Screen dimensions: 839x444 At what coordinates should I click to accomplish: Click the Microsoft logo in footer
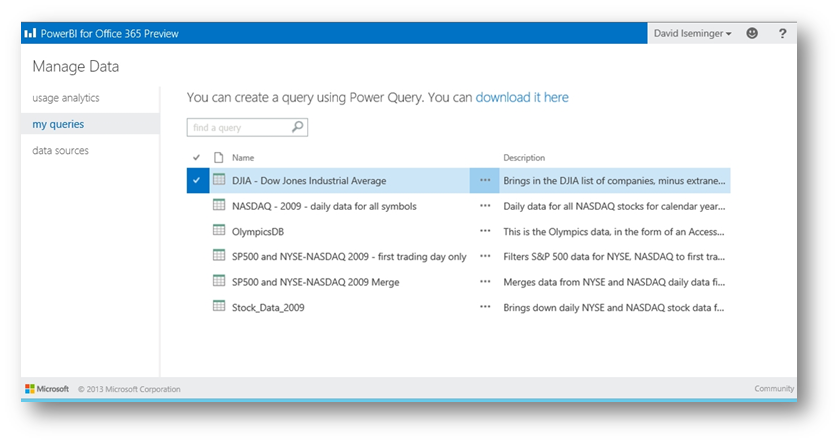point(47,389)
